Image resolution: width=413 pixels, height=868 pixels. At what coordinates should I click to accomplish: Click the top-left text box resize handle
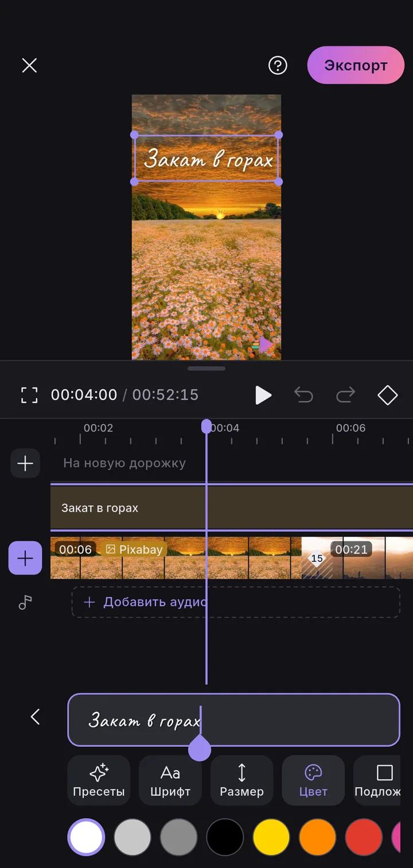[x=135, y=135]
